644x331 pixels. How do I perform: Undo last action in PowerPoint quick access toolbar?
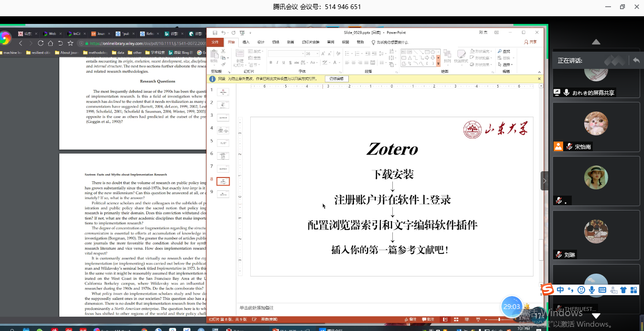point(223,33)
